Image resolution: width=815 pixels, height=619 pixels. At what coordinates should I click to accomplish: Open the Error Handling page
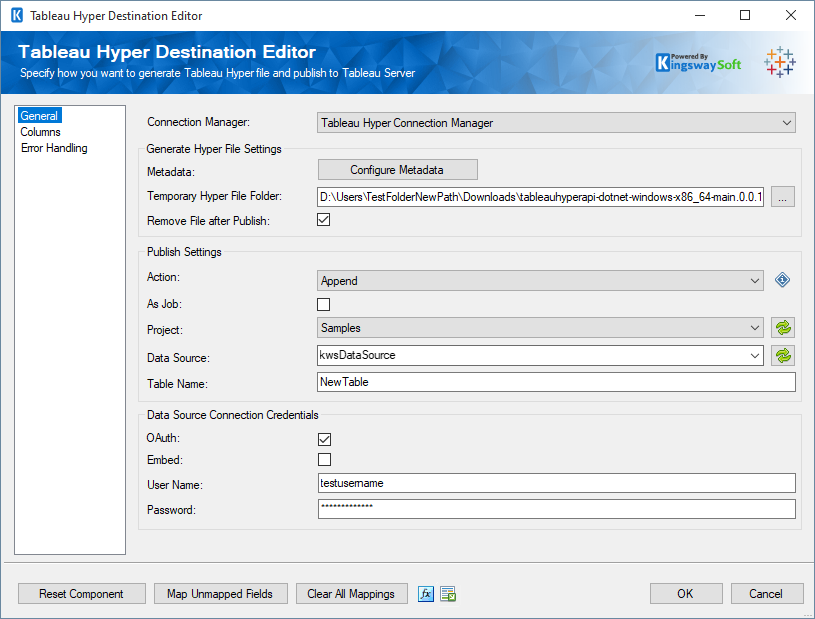(x=54, y=148)
